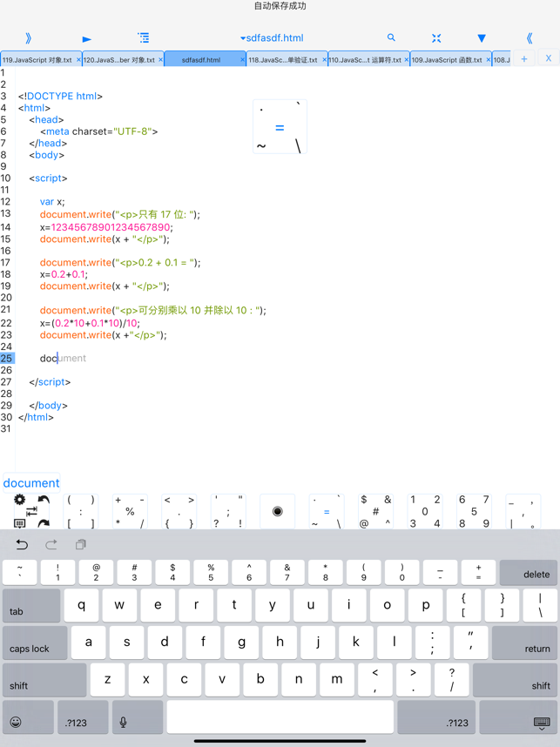Open the blue down-triangle menu
Viewport: 560px width, 747px height.
click(x=482, y=38)
